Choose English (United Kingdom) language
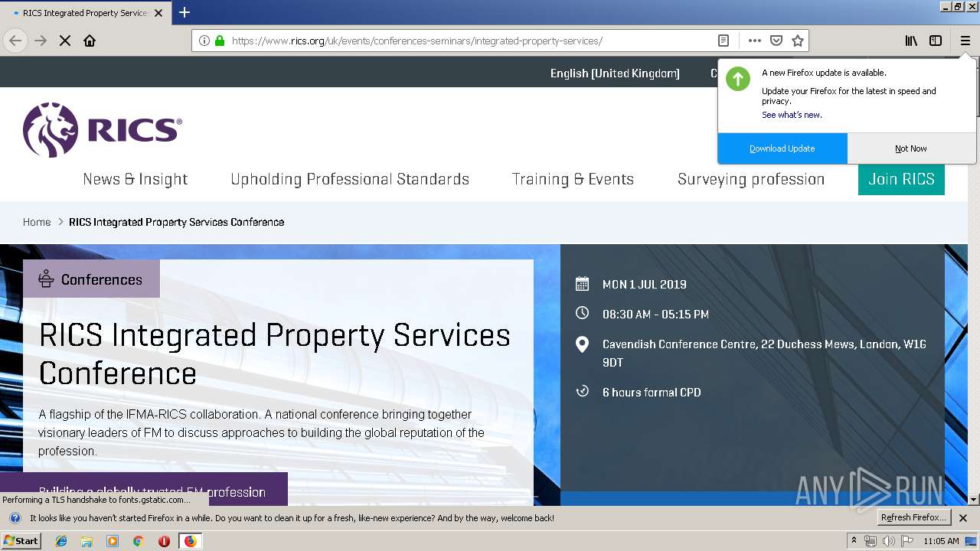This screenshot has width=980, height=551. coord(615,73)
